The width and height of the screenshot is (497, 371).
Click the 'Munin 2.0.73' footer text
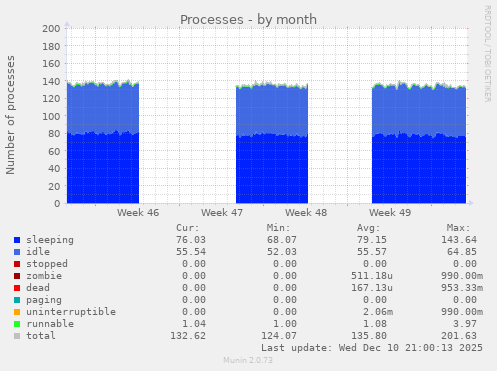[248, 360]
